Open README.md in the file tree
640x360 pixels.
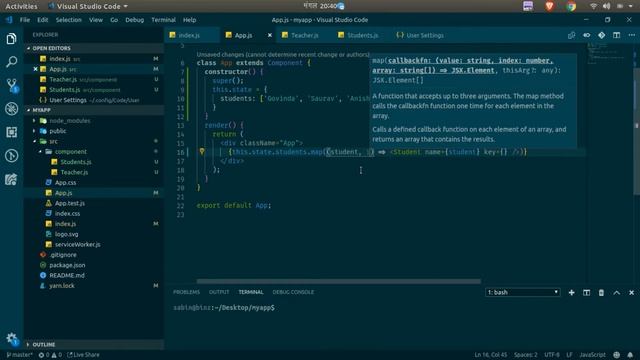point(67,276)
